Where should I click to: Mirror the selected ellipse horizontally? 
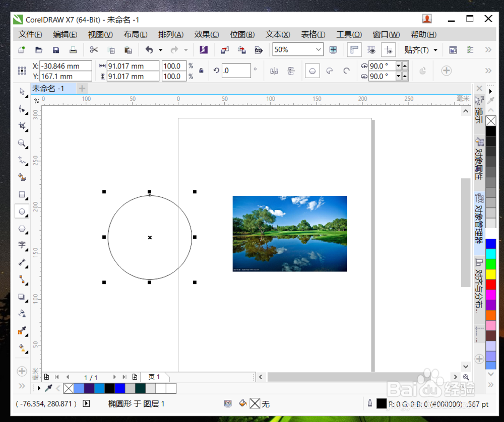tap(274, 71)
